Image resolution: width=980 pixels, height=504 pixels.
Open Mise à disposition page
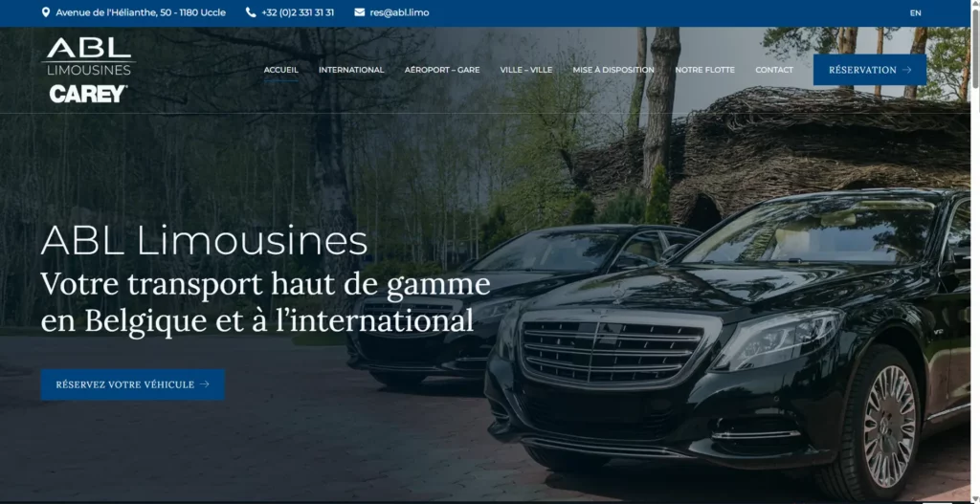[613, 70]
